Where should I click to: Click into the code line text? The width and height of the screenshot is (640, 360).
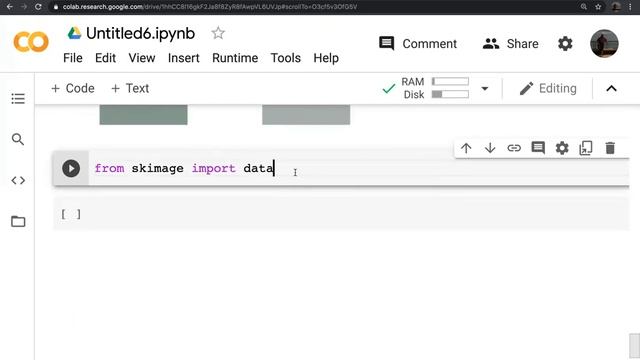click(184, 168)
